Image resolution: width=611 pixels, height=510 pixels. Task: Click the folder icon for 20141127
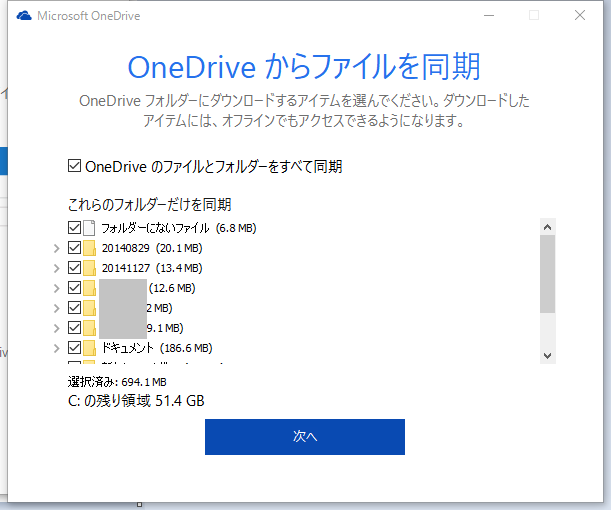click(89, 268)
